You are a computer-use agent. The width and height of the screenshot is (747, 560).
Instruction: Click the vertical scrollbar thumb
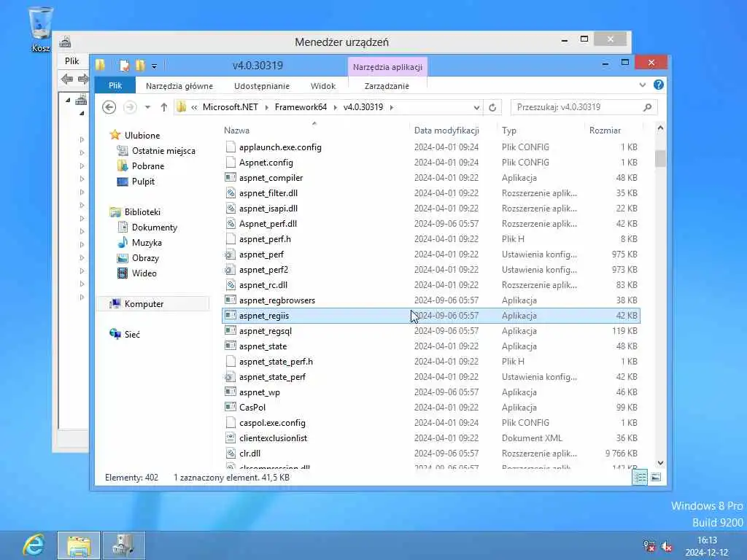pyautogui.click(x=660, y=158)
